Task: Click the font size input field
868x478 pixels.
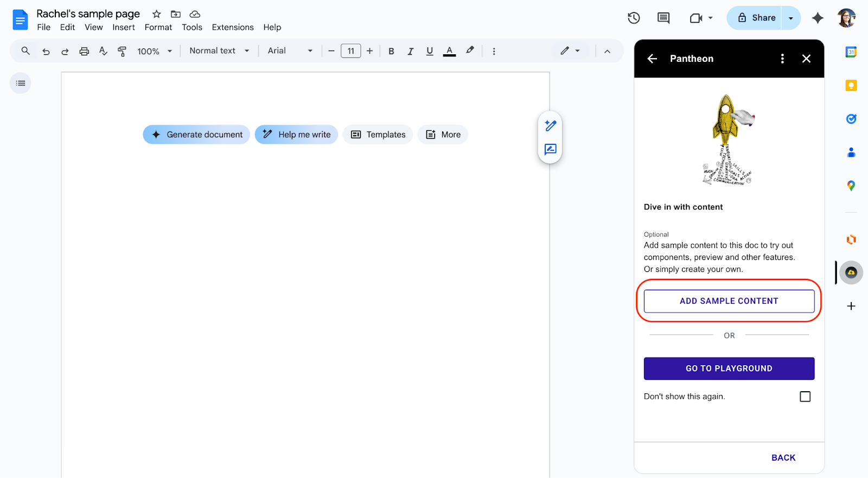Action: 350,51
